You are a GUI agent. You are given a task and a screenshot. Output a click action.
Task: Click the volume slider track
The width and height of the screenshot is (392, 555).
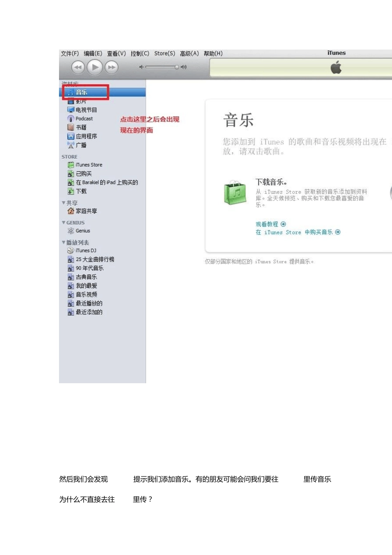(x=161, y=67)
